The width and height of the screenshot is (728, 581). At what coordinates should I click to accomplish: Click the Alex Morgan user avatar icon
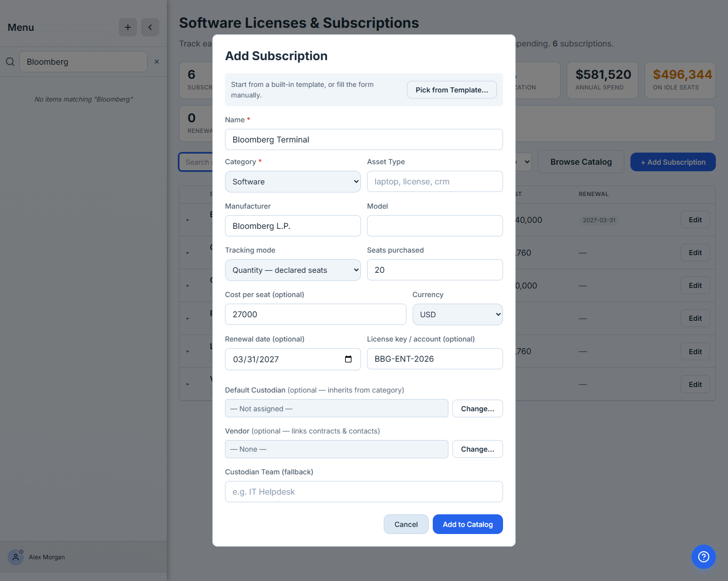16,557
